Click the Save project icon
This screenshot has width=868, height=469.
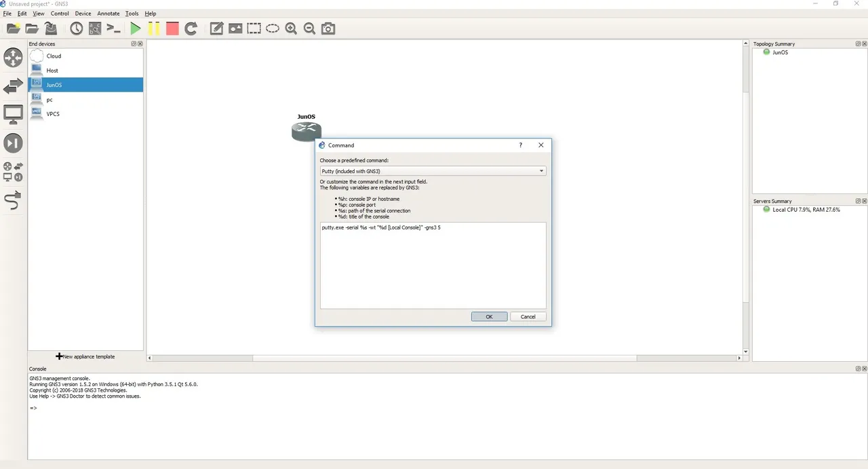pyautogui.click(x=51, y=29)
